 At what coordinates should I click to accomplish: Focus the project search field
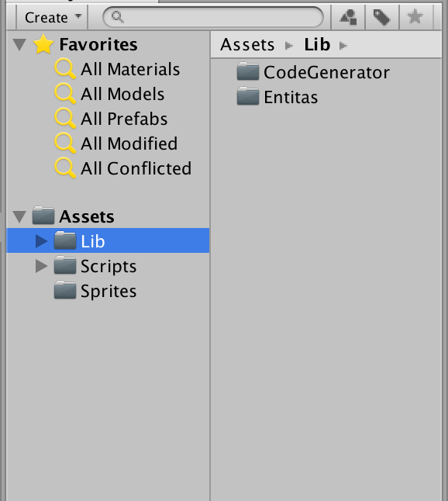(x=213, y=17)
